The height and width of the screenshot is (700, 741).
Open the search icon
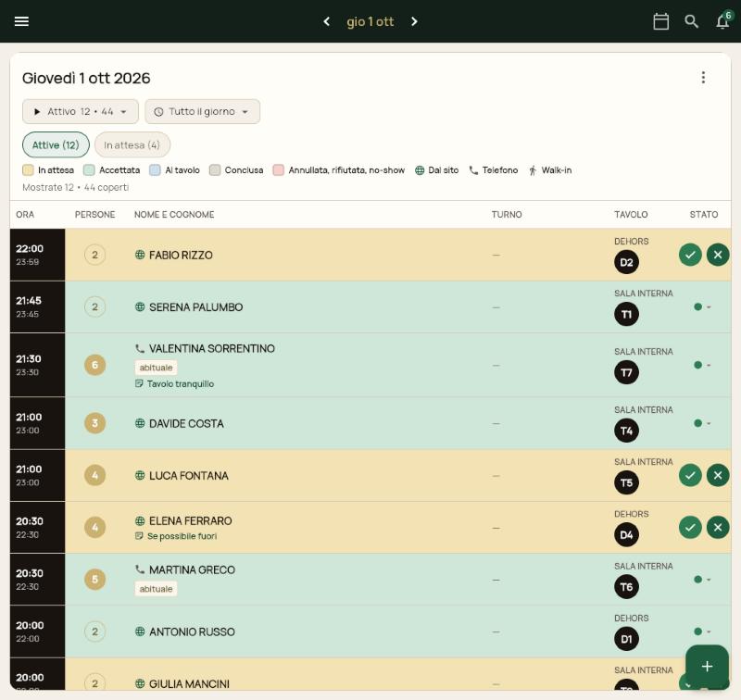[x=691, y=21]
